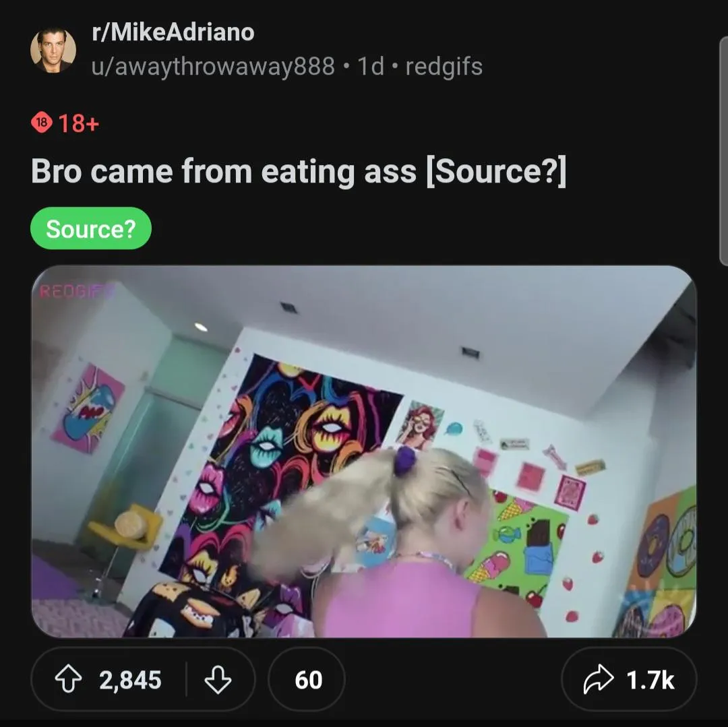
Task: Click the 2,845 vote count
Action: coord(130,680)
